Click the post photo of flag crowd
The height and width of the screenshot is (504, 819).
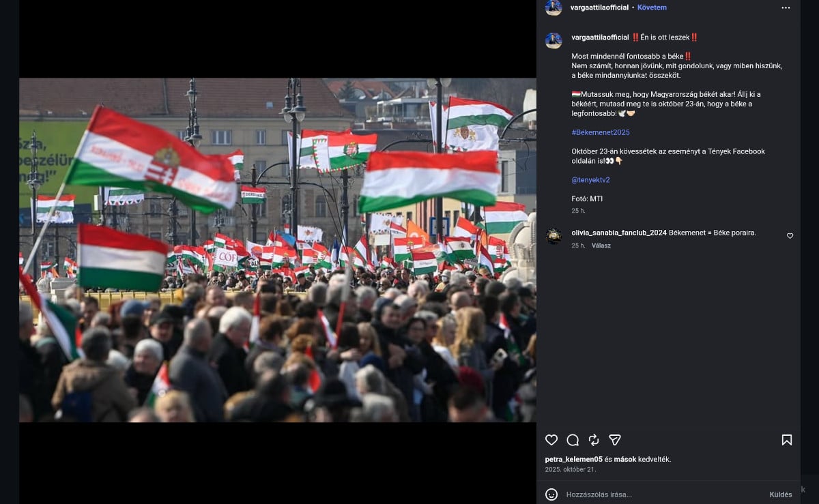[277, 250]
